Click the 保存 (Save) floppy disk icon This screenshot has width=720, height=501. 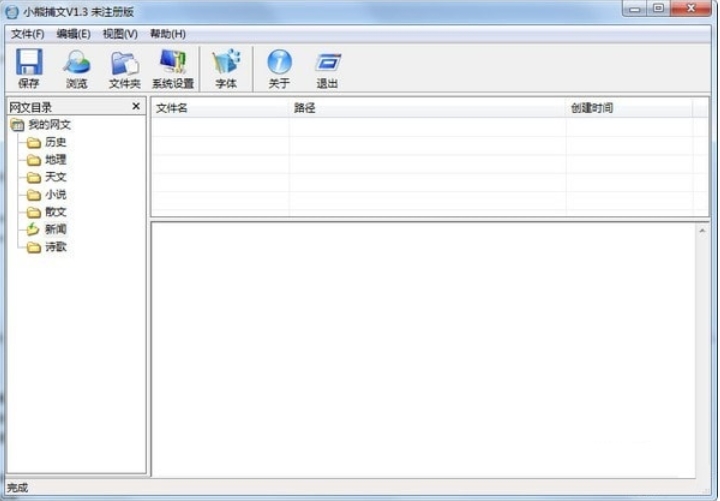coord(29,62)
